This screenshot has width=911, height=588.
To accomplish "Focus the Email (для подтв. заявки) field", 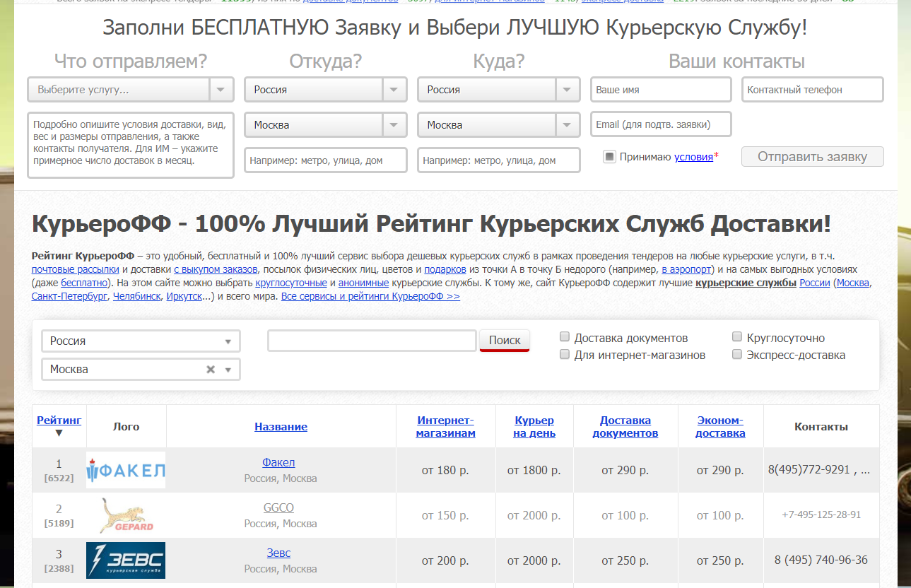I will coord(661,124).
